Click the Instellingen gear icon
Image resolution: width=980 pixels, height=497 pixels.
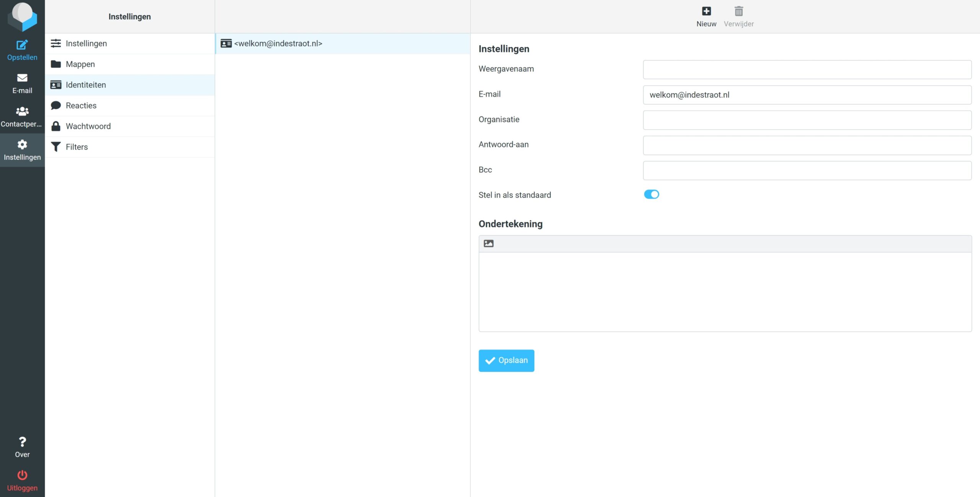[x=22, y=145]
